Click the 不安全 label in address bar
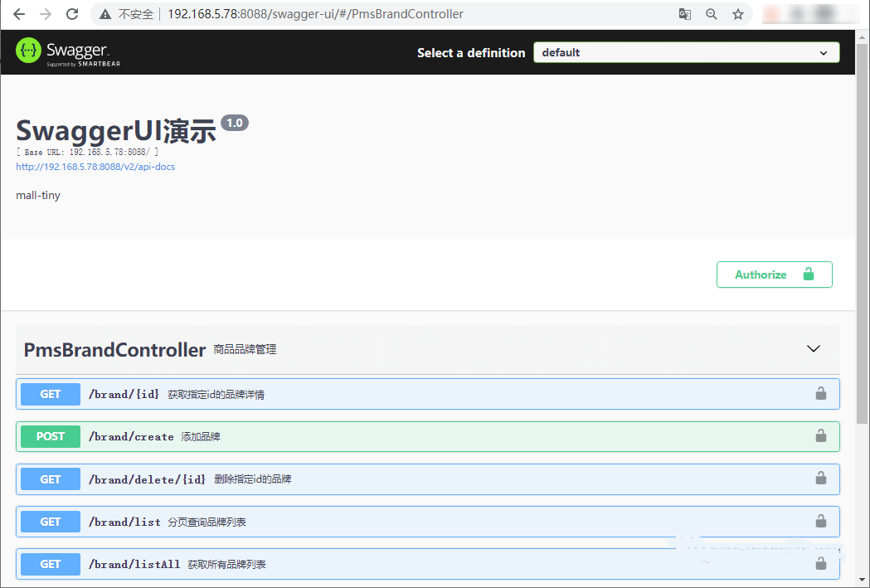The height and width of the screenshot is (588, 870). [x=135, y=14]
